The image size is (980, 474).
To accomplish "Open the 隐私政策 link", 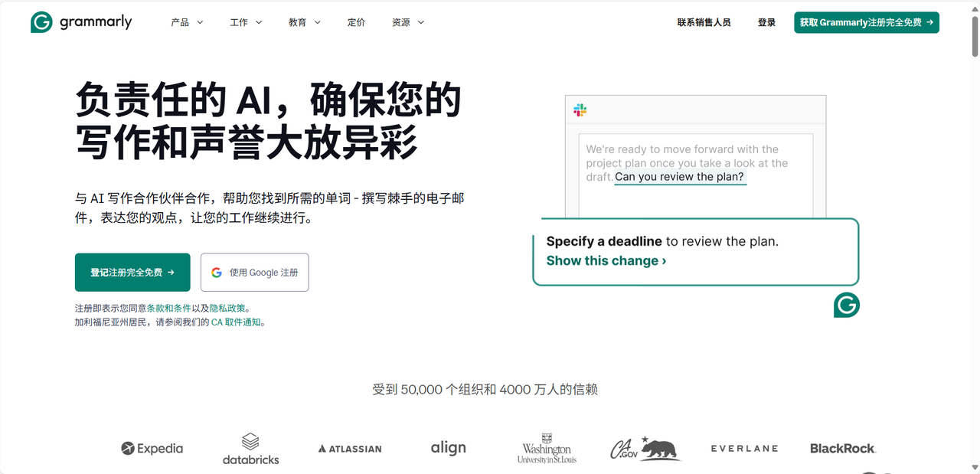I will pos(228,308).
